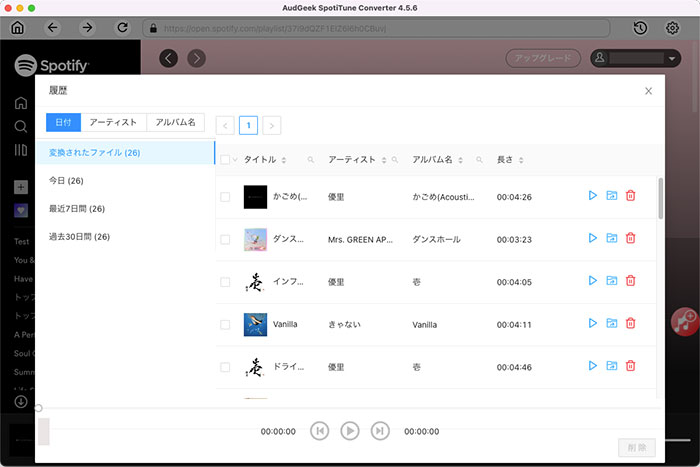Click the playback progress slider handle

[39, 408]
